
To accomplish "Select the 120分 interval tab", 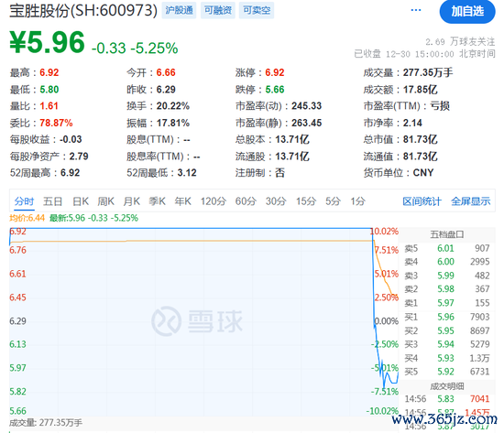I will tap(214, 201).
